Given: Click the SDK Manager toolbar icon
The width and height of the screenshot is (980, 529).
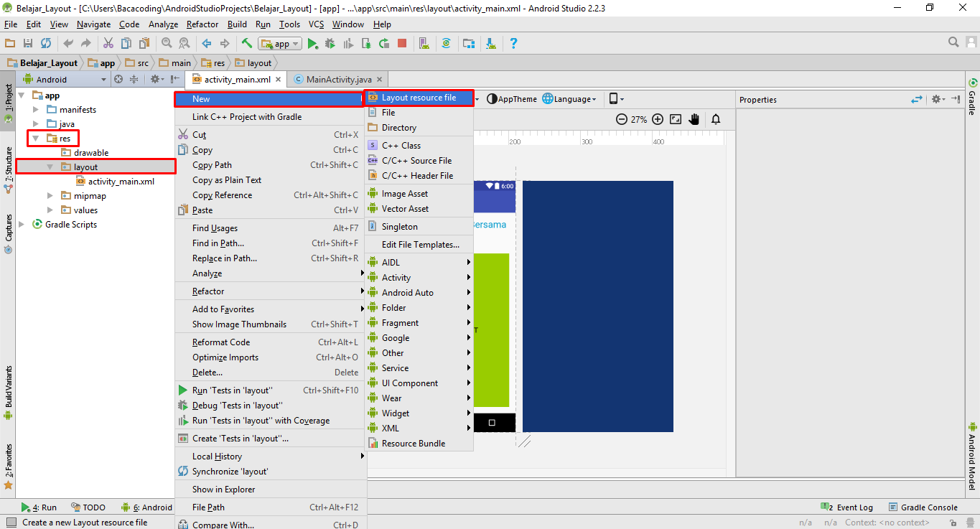Looking at the screenshot, I should [490, 43].
